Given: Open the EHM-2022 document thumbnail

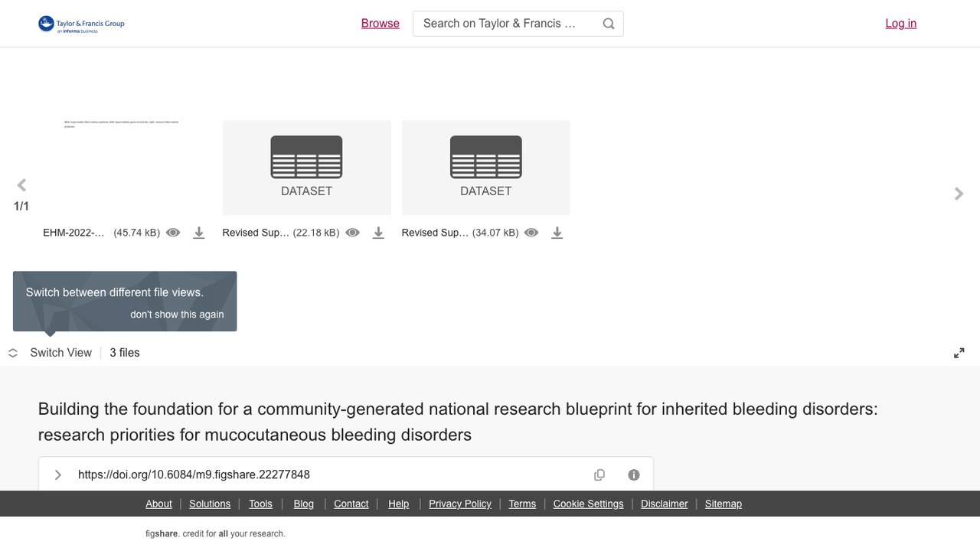Looking at the screenshot, I should pyautogui.click(x=127, y=168).
